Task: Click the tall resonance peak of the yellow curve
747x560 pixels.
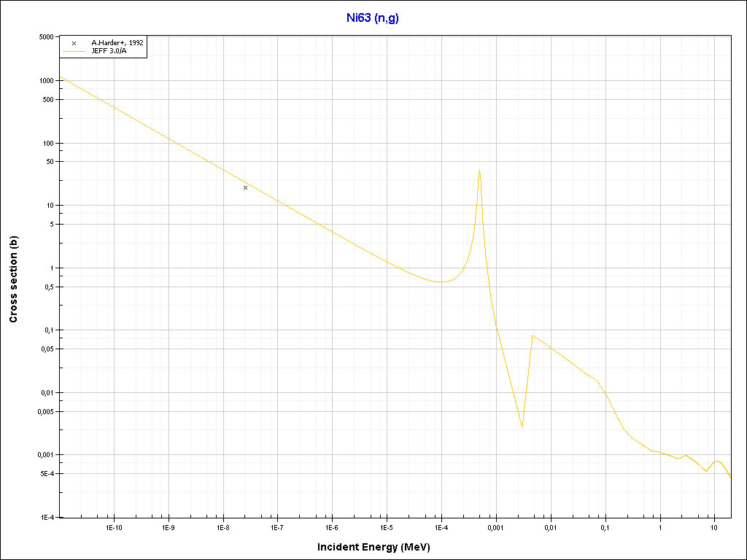Action: click(x=479, y=171)
